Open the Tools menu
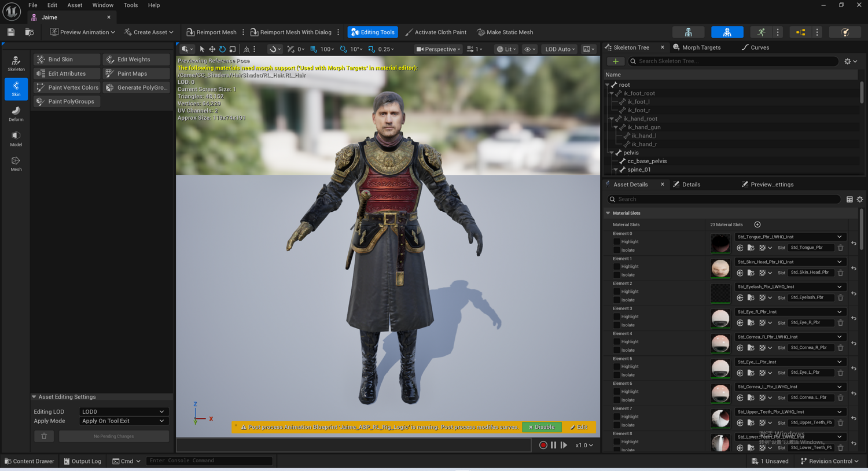Viewport: 868px width, 471px height. pos(131,5)
